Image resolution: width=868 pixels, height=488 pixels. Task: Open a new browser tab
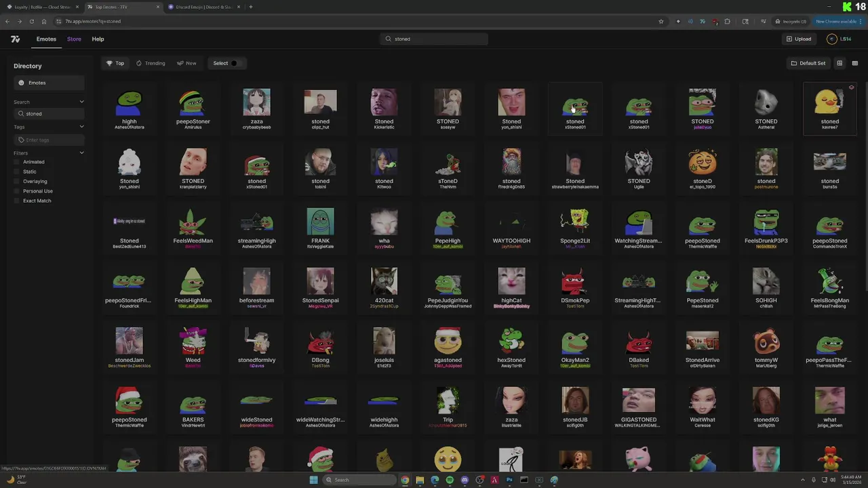click(x=251, y=7)
